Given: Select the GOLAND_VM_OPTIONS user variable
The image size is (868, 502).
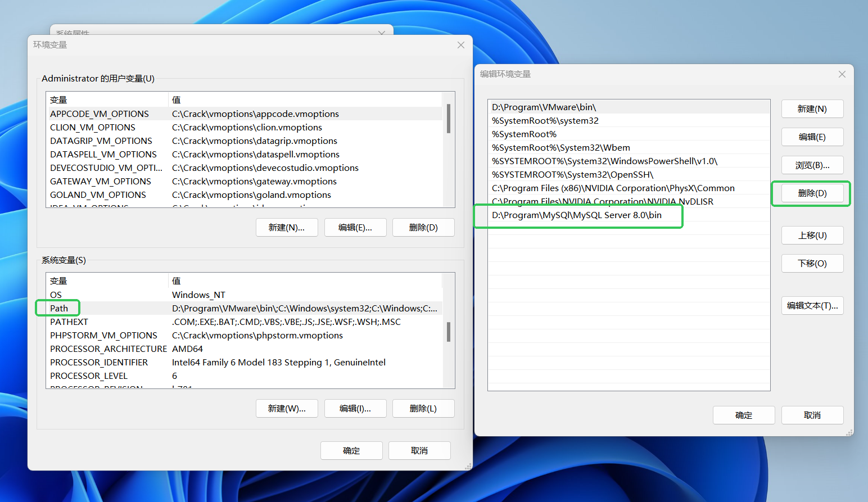Looking at the screenshot, I should pos(245,195).
